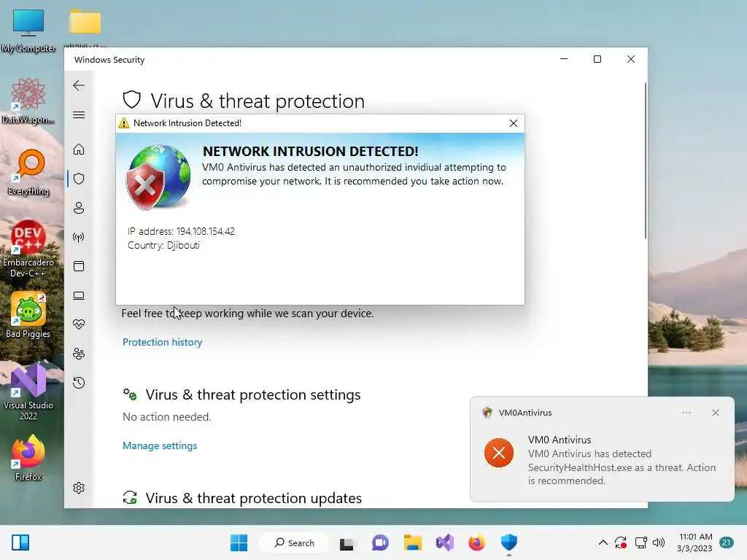Open the Widgets panel in the taskbar
The image size is (747, 560).
pos(20,542)
